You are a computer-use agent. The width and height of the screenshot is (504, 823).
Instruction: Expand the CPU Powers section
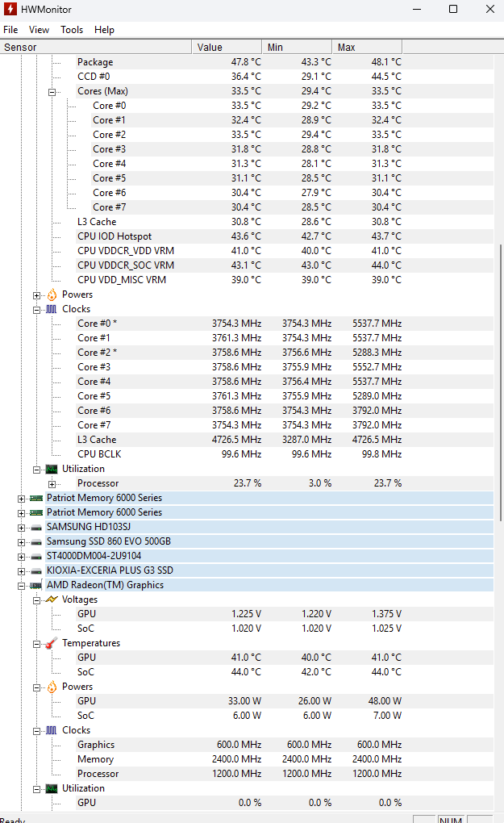37,295
